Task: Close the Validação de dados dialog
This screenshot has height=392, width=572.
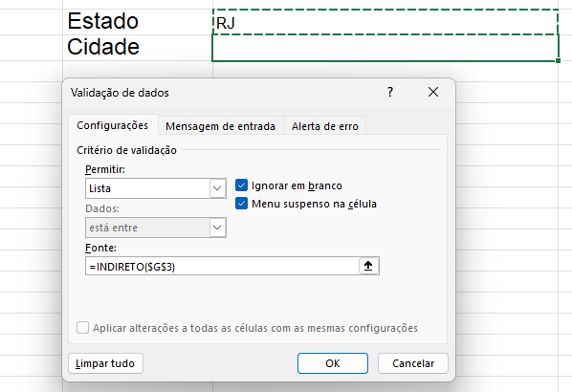Action: coord(433,92)
